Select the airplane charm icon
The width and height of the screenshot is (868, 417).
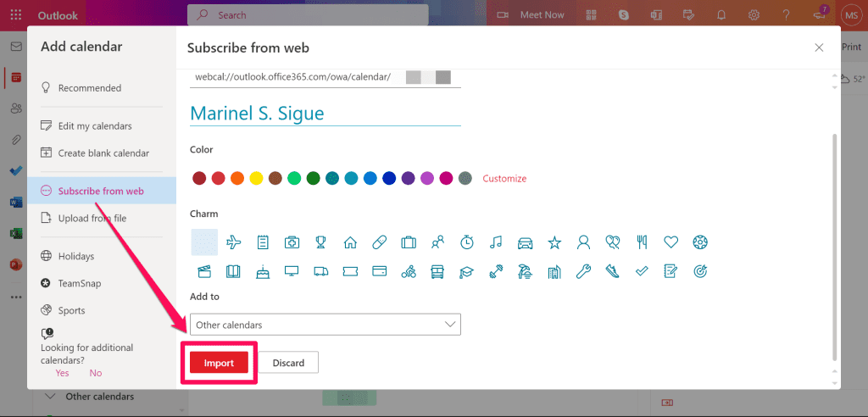pyautogui.click(x=234, y=242)
